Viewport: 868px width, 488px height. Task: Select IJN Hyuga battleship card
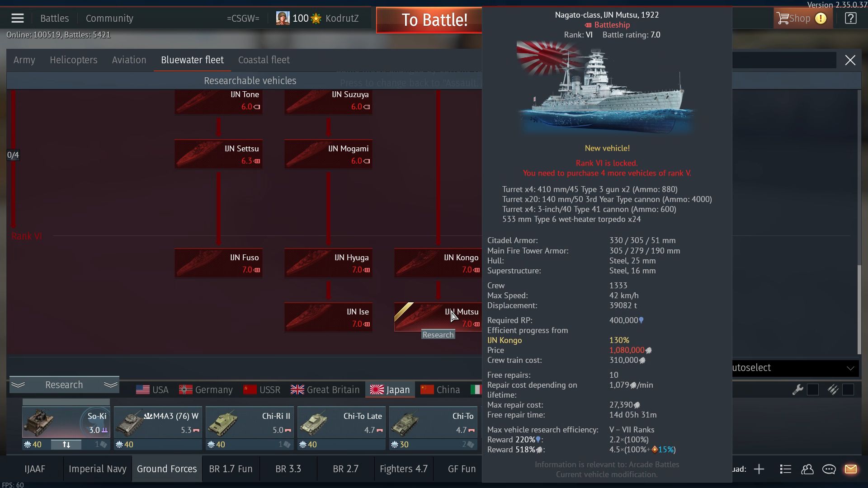(328, 263)
